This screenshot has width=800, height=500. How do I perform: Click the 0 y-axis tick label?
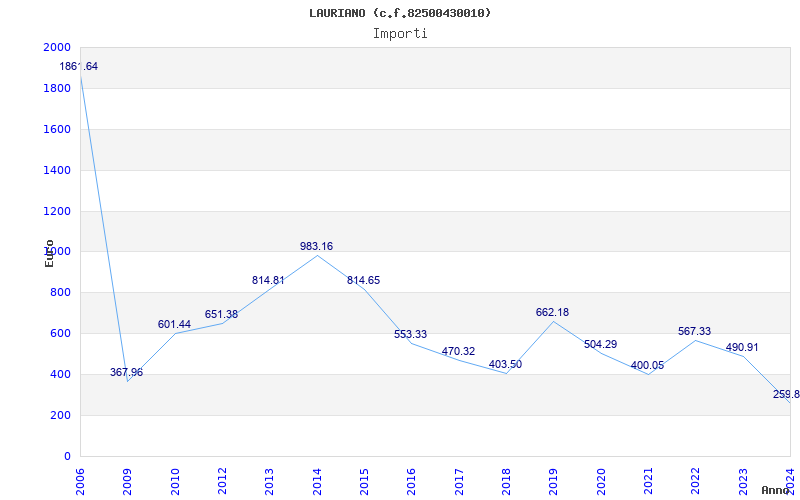click(x=67, y=456)
